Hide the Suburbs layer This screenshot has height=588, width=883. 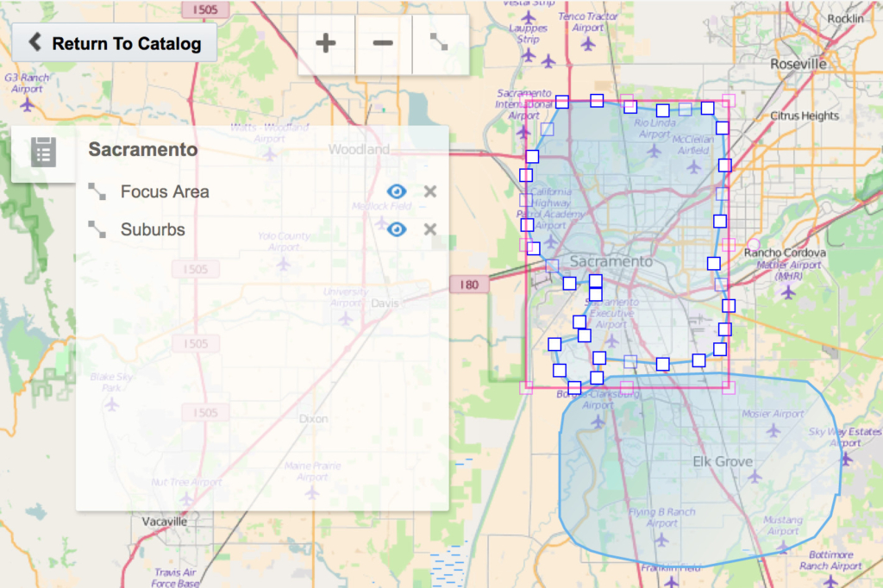pos(397,229)
